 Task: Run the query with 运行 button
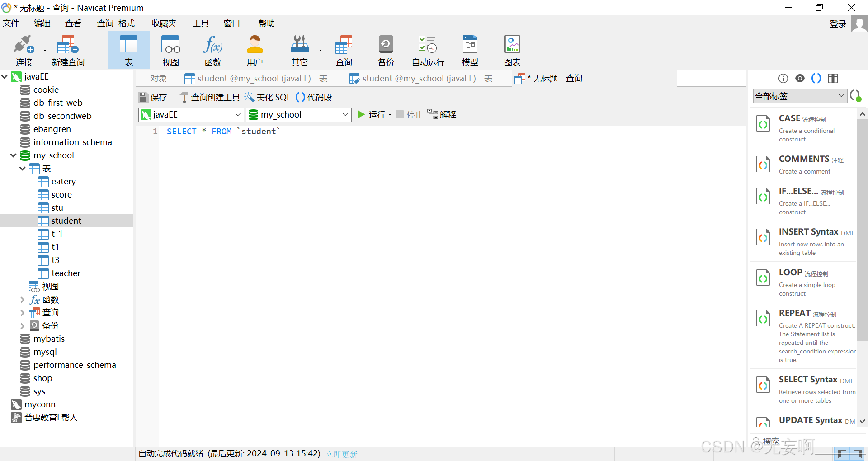pyautogui.click(x=371, y=115)
